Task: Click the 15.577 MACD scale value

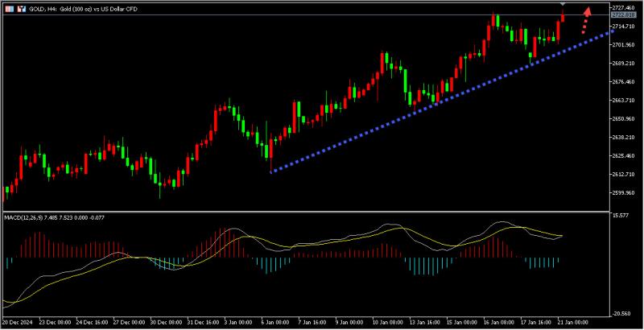Action: click(x=620, y=217)
